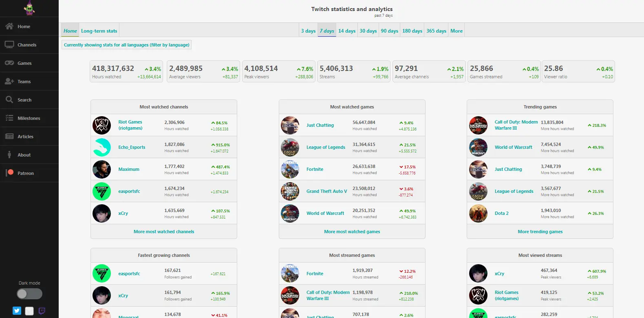The image size is (644, 318).
Task: Select the 180 days period
Action: point(412,31)
